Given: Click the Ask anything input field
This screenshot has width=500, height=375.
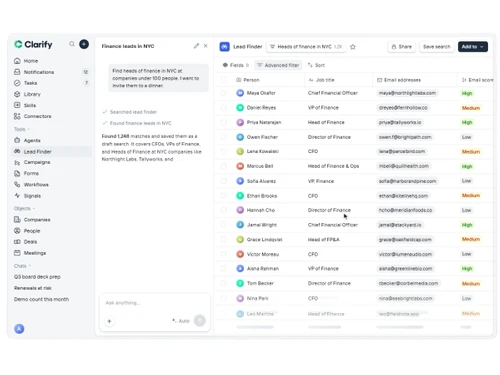Looking at the screenshot, I should (155, 303).
